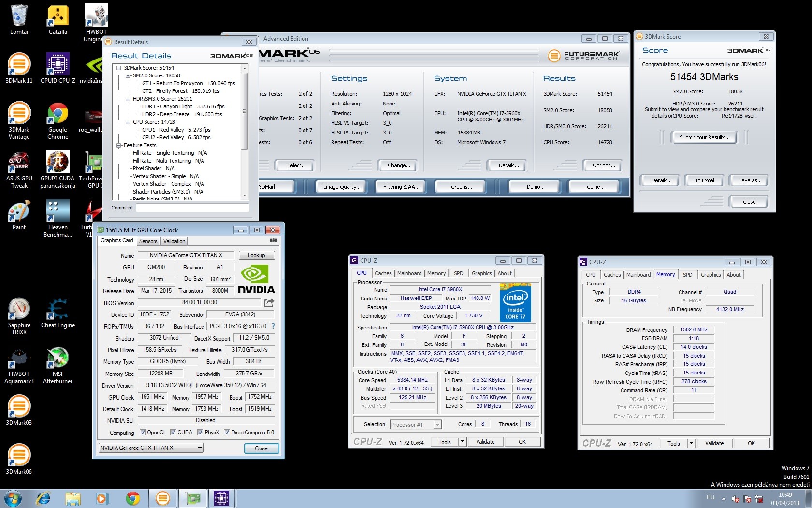The image size is (812, 508).
Task: Click Change button under Settings in 3DMark06
Action: pos(399,165)
